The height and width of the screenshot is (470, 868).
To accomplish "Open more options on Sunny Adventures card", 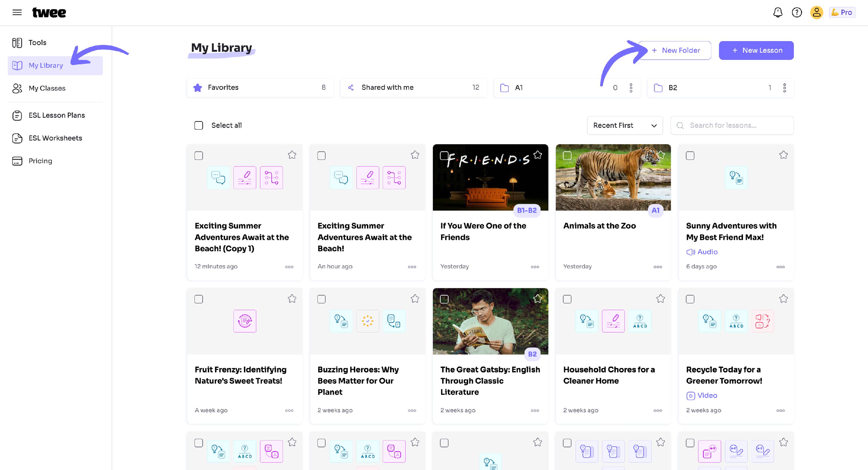I will coord(780,267).
